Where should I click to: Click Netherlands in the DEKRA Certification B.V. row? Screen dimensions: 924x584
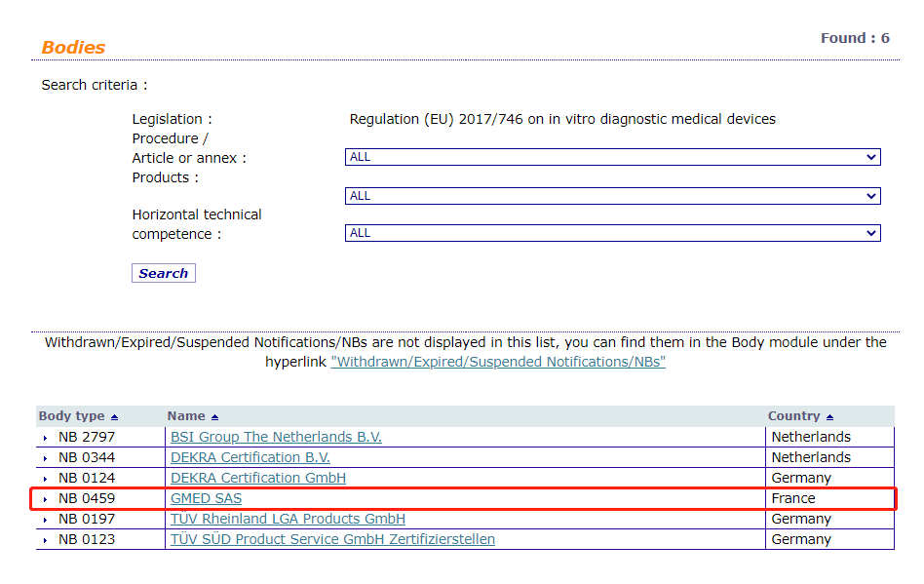click(x=811, y=458)
